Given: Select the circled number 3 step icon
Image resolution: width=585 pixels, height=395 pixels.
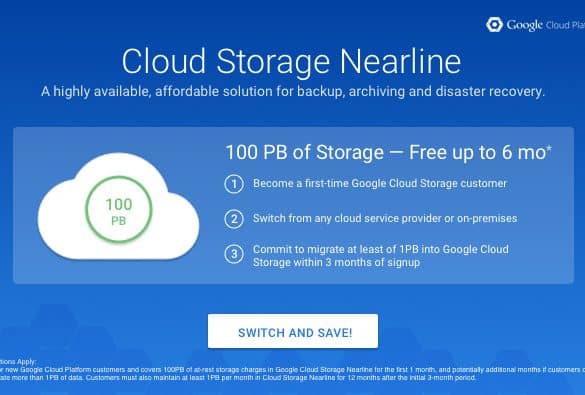Looking at the screenshot, I should (234, 254).
